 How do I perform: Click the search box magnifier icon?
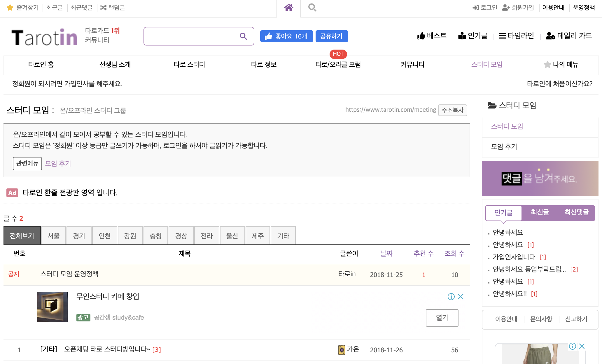[243, 36]
